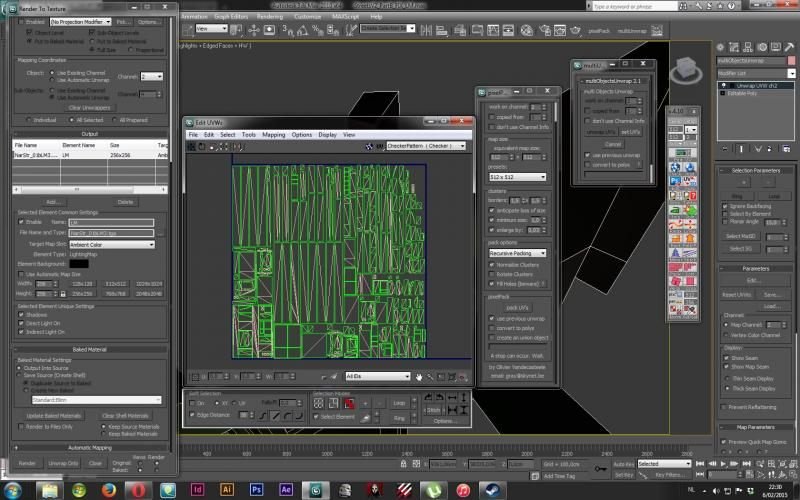Image resolution: width=800 pixels, height=500 pixels.
Task: Click the Output list horizontal scrollbar
Action: pos(90,189)
